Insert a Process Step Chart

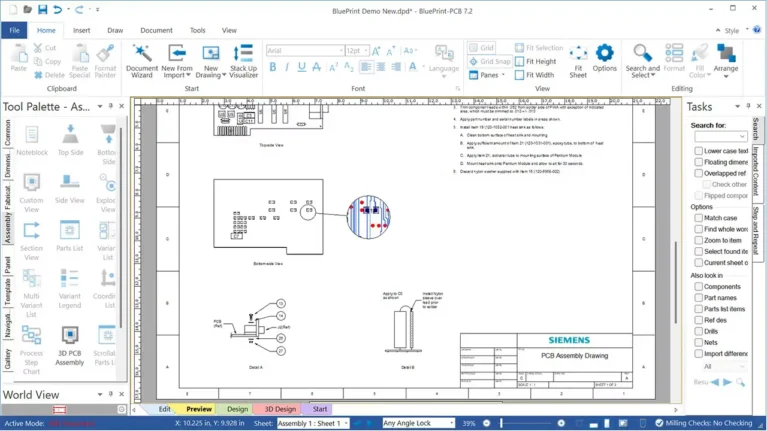click(32, 349)
